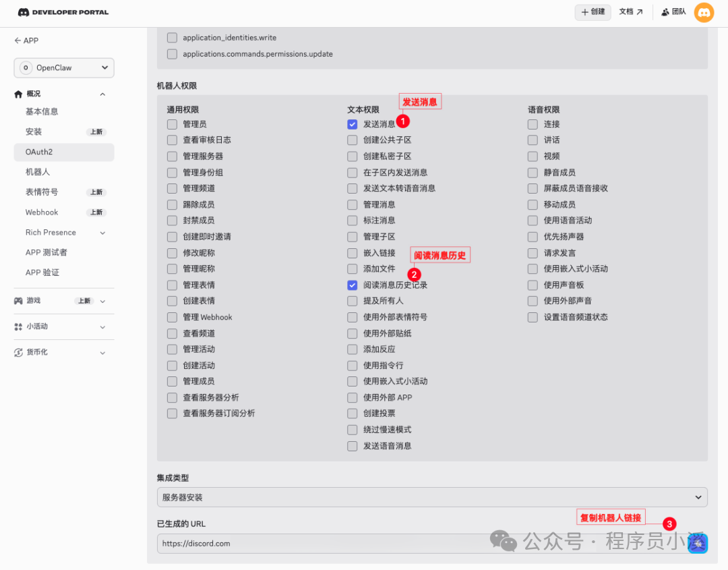Uncheck 发送消息 permission
This screenshot has height=570, width=728.
tap(353, 124)
